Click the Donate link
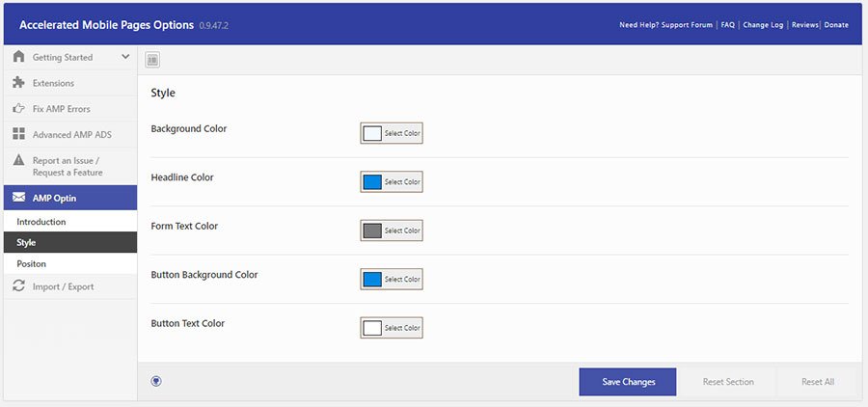 (836, 25)
